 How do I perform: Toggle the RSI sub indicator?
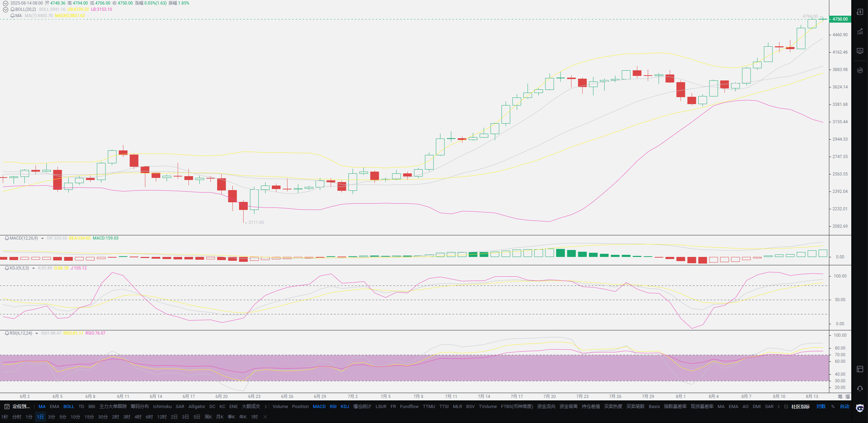tap(333, 407)
